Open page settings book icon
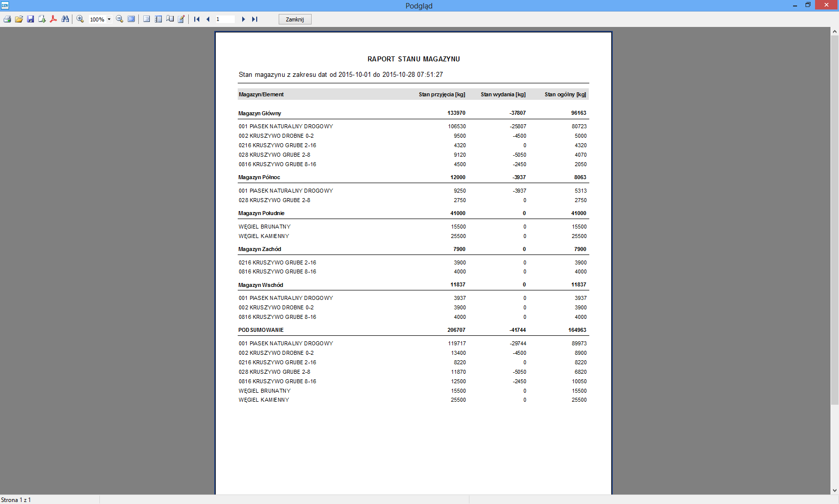839x504 pixels. coord(170,19)
